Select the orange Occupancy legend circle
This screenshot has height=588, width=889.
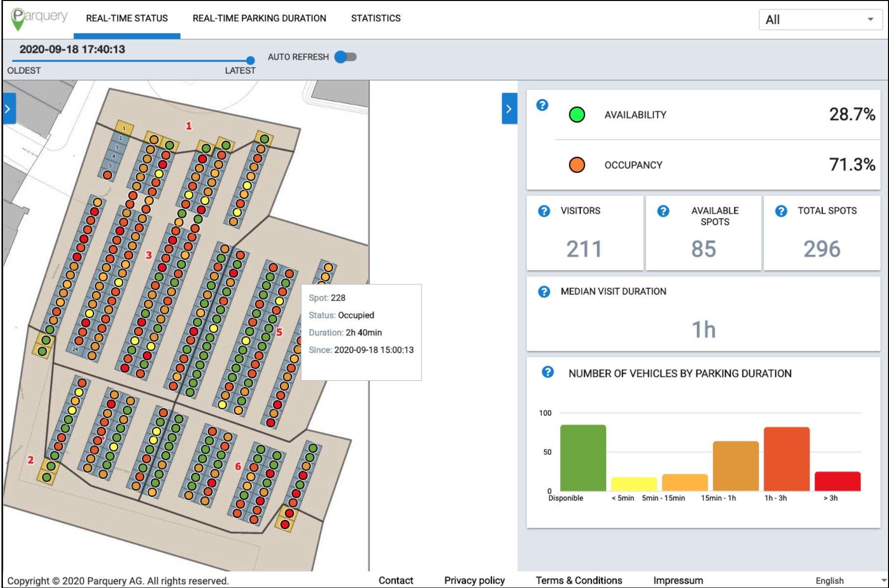577,165
